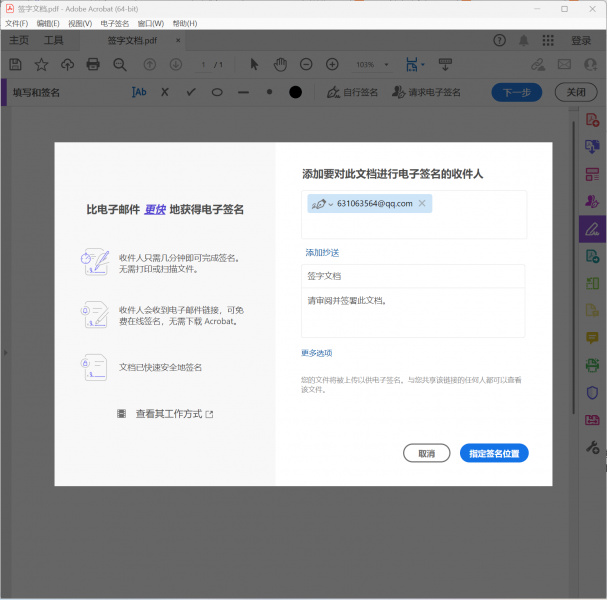Image resolution: width=607 pixels, height=600 pixels.
Task: Open Protect shield tool in sidebar
Action: 592,393
